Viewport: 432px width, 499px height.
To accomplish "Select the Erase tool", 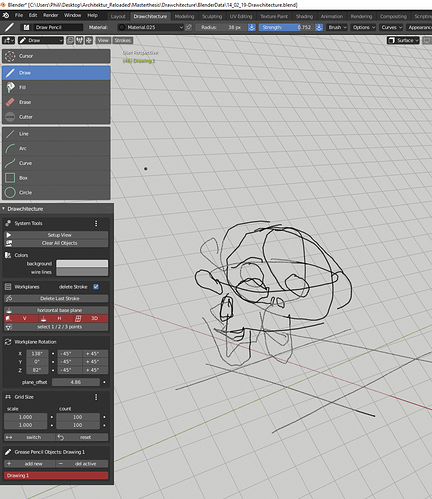I will (56, 102).
